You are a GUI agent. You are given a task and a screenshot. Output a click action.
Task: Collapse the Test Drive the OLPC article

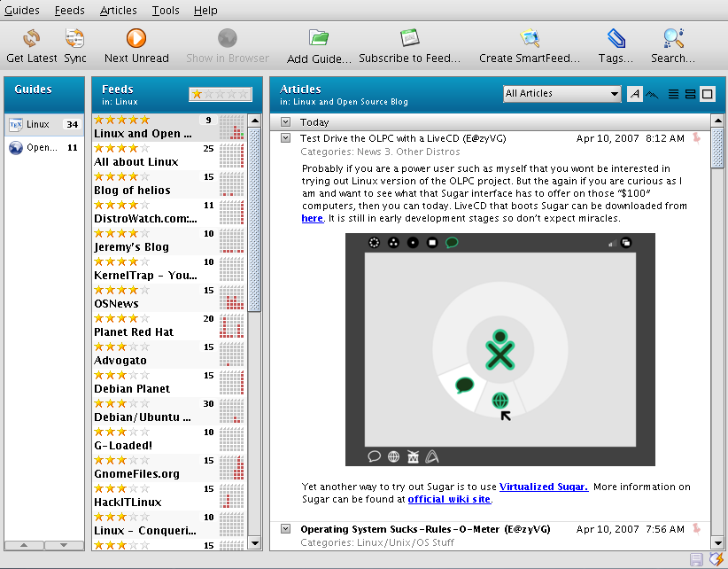pos(285,137)
